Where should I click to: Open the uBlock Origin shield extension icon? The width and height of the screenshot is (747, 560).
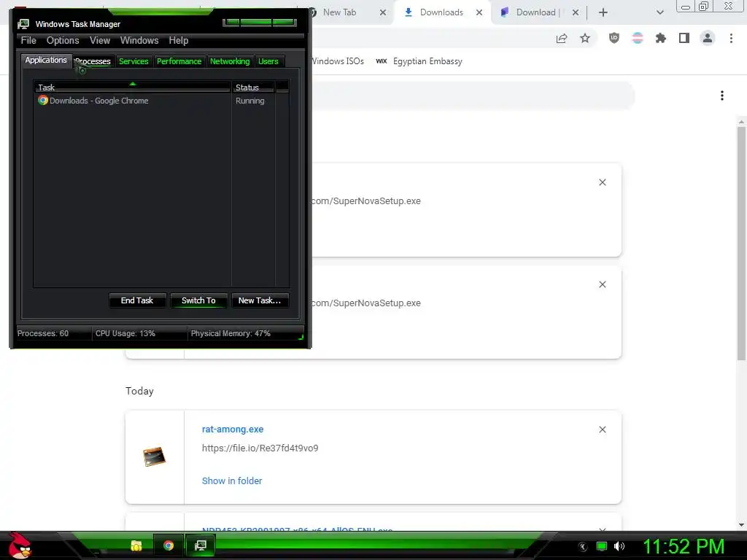614,38
